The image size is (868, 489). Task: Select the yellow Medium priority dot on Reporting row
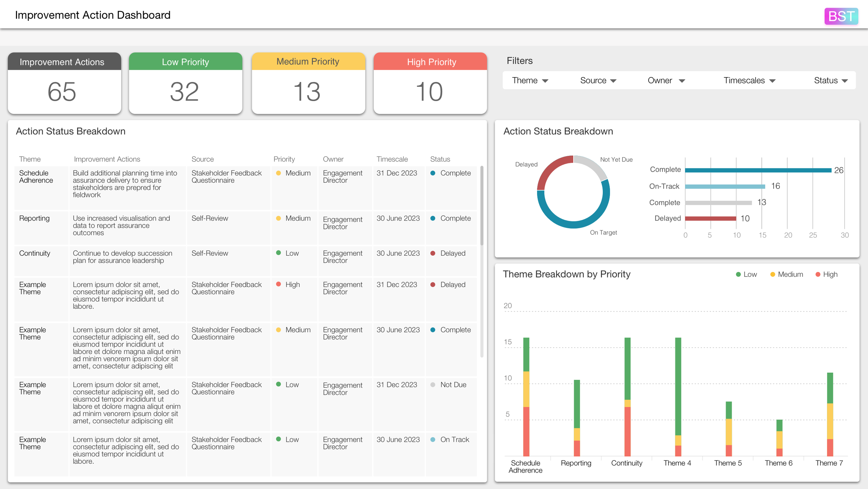tap(278, 218)
